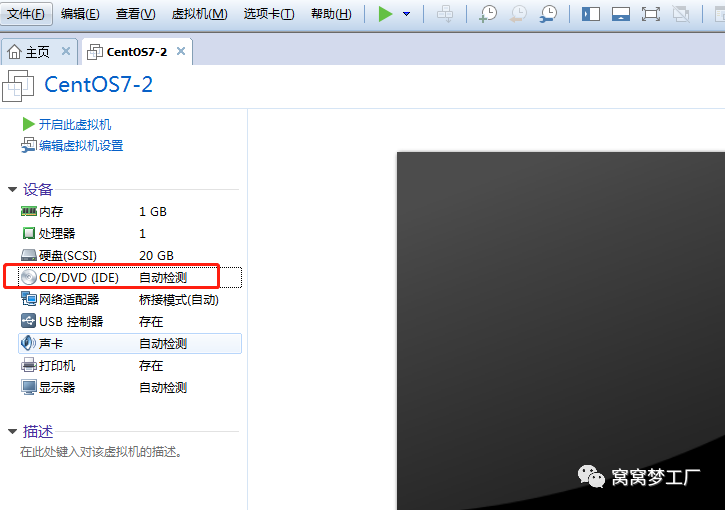The width and height of the screenshot is (725, 510).
Task: Click the hard disk icon
Action: (29, 255)
